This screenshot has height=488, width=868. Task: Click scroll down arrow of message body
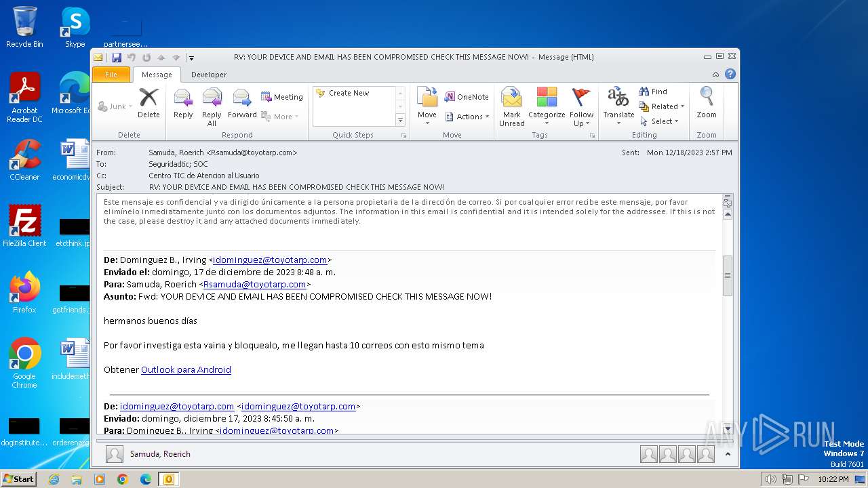pos(728,428)
